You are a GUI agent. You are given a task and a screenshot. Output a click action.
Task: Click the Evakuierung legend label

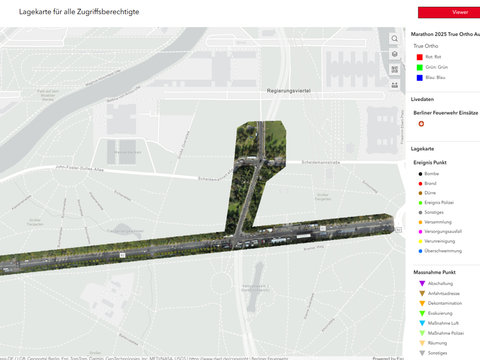pyautogui.click(x=440, y=313)
